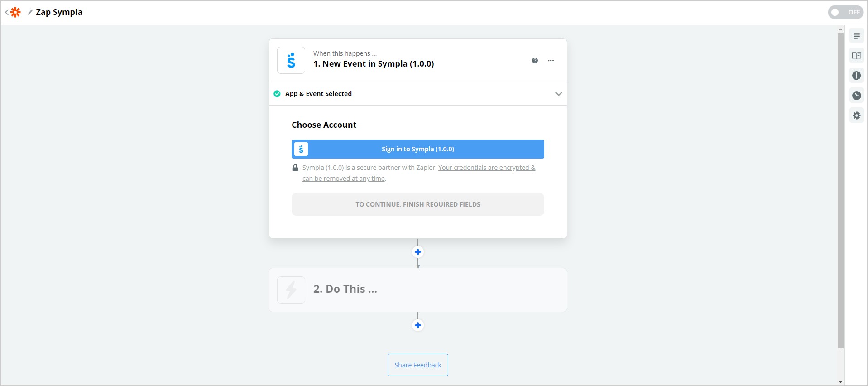Click the lightning bolt action icon
This screenshot has height=386, width=868.
[291, 290]
